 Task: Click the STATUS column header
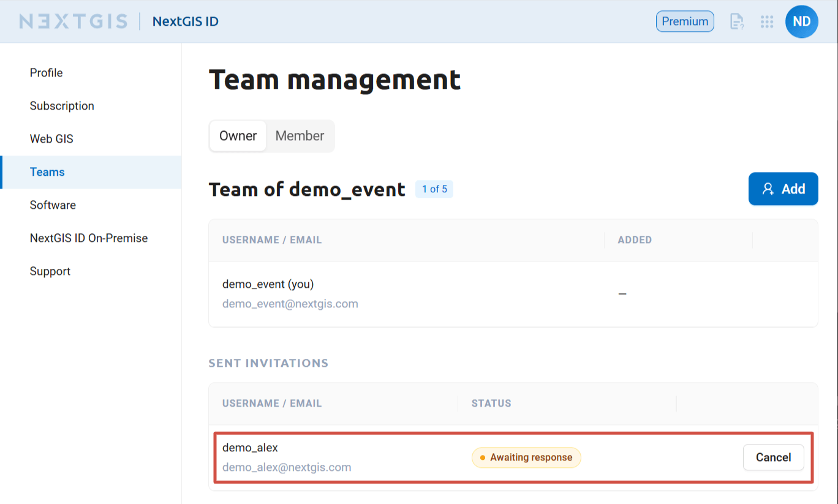click(x=491, y=404)
